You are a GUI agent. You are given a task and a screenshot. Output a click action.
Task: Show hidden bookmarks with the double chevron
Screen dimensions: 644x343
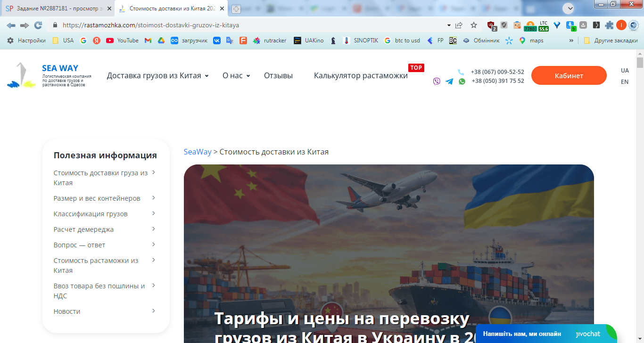(571, 41)
